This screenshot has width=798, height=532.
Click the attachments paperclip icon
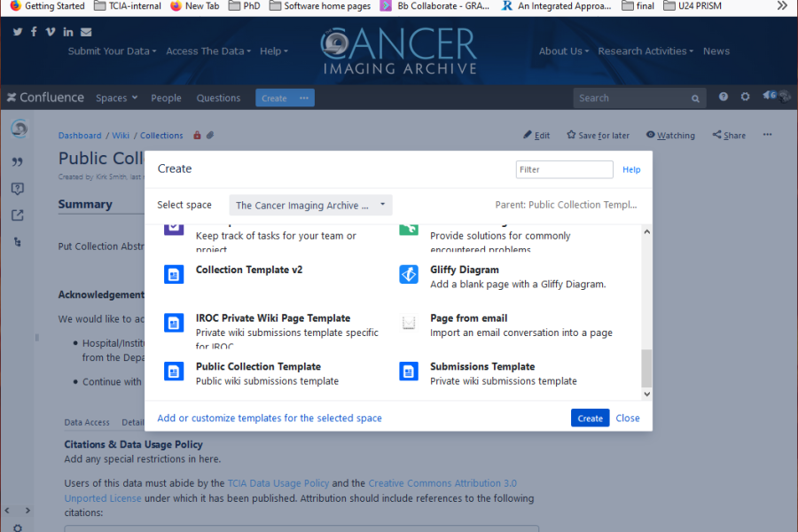209,136
